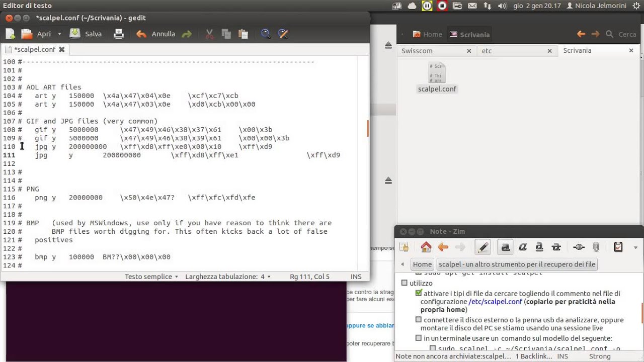Close the *scalpel.conf tab in gedit

tap(61, 49)
